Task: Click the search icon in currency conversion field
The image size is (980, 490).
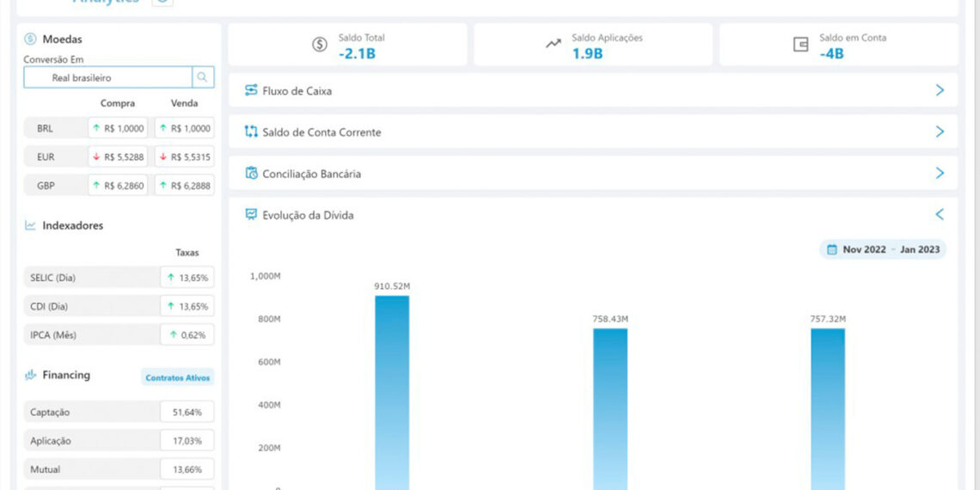Action: pyautogui.click(x=203, y=77)
